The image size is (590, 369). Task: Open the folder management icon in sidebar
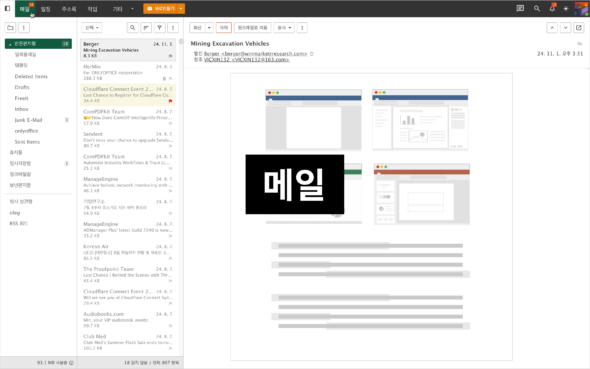tap(11, 27)
